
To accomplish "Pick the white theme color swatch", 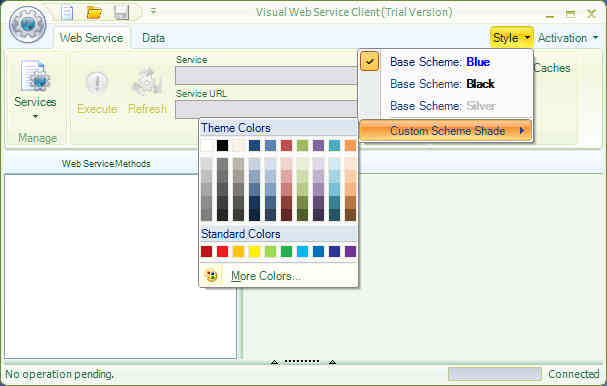I will coord(207,146).
